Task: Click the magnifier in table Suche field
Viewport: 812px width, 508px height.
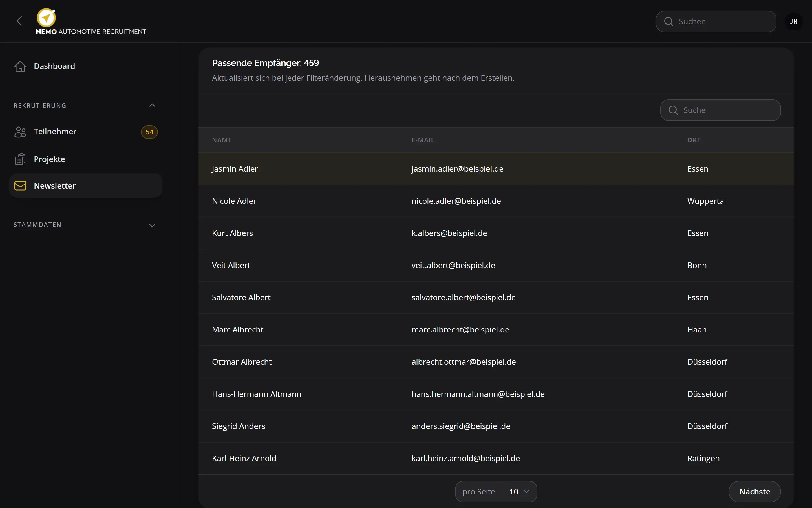Action: [673, 110]
